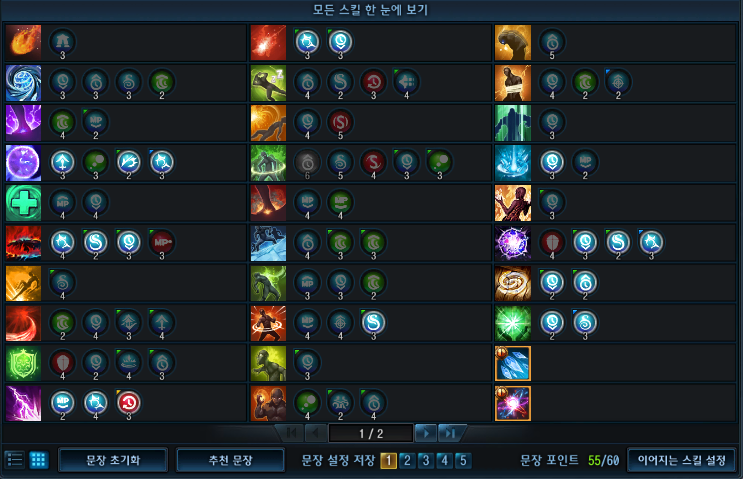Select the purple lightning bolt skill icon
Viewport: 743px width, 479px height.
click(x=23, y=404)
